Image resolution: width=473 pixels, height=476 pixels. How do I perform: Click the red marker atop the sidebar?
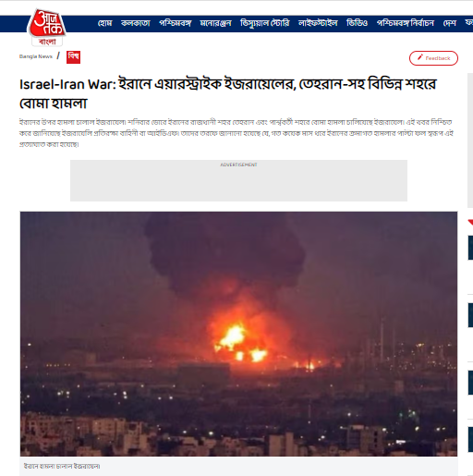click(470, 222)
